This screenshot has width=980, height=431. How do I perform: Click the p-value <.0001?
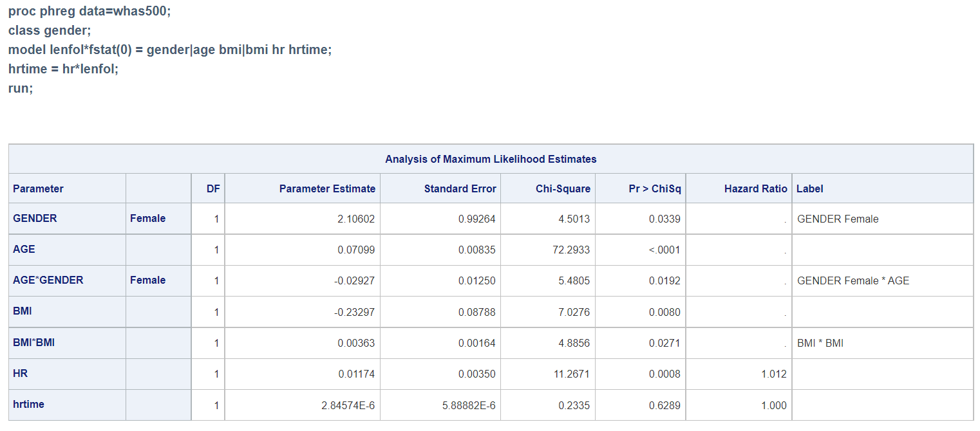[x=664, y=250]
